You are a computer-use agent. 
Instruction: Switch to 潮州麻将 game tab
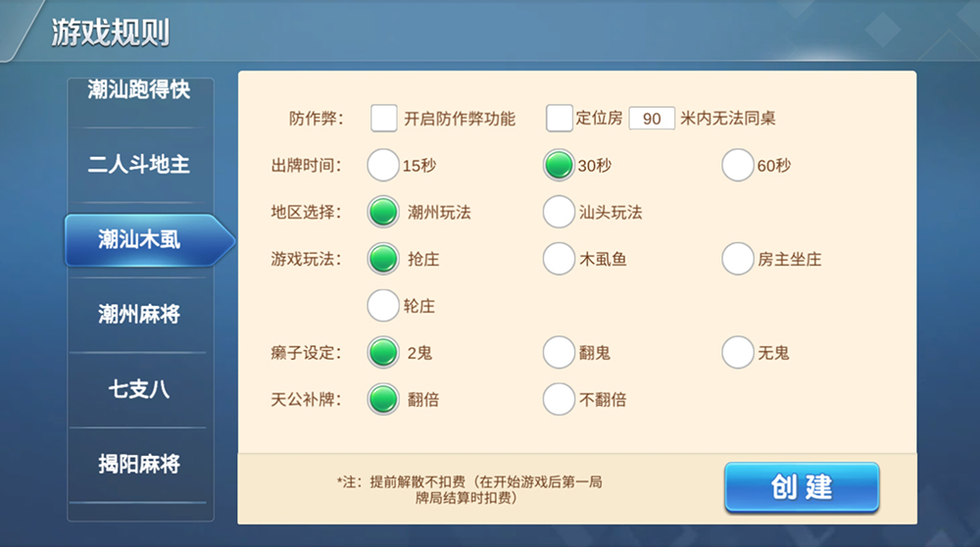tap(138, 315)
